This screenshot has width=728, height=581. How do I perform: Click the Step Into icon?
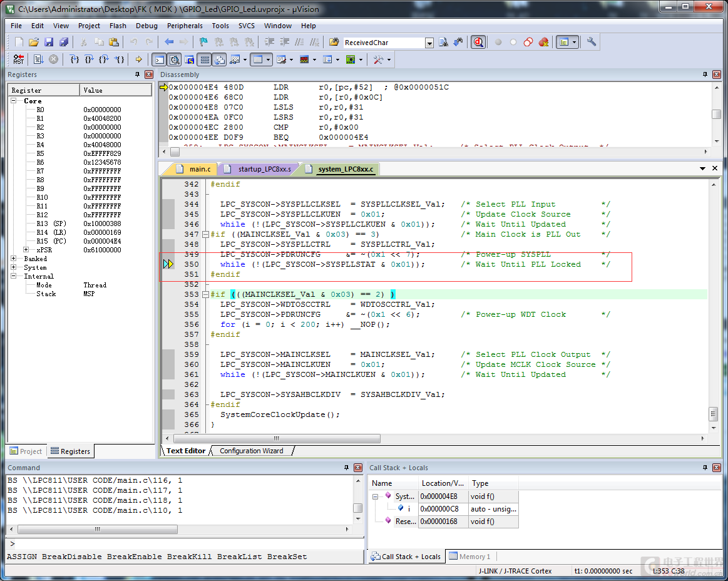click(x=74, y=59)
